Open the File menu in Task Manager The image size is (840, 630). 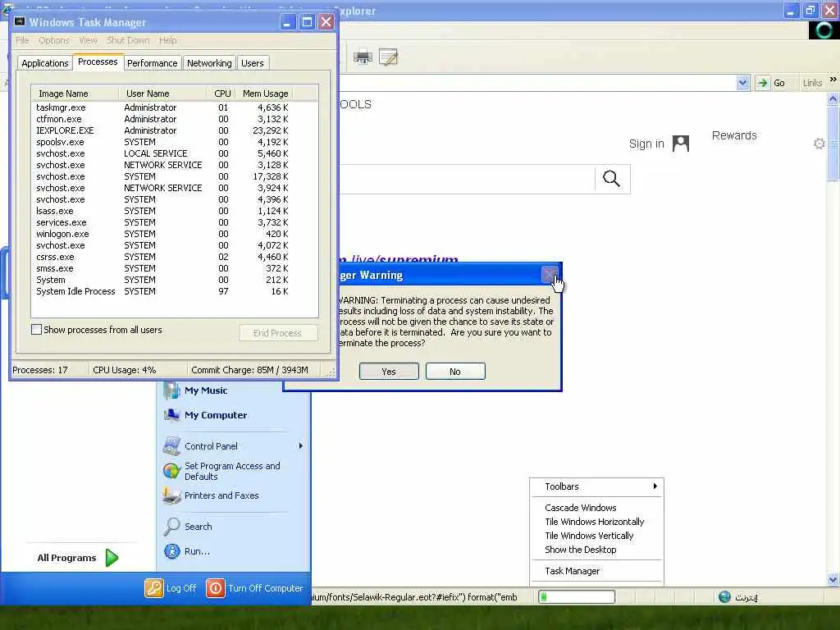(x=22, y=40)
